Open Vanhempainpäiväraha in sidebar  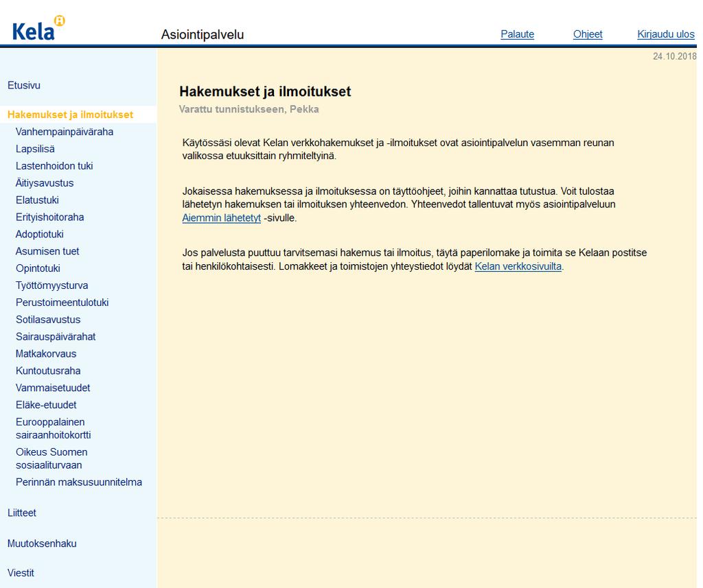pos(65,132)
